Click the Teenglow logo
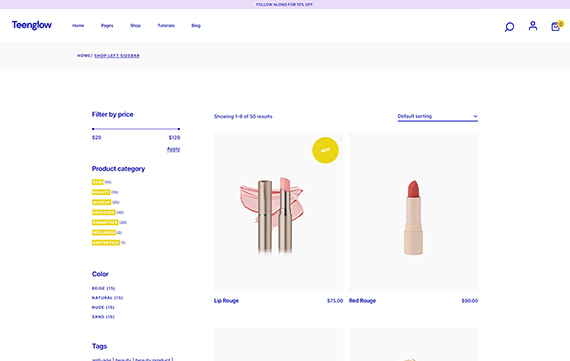This screenshot has height=361, width=570. pos(32,25)
